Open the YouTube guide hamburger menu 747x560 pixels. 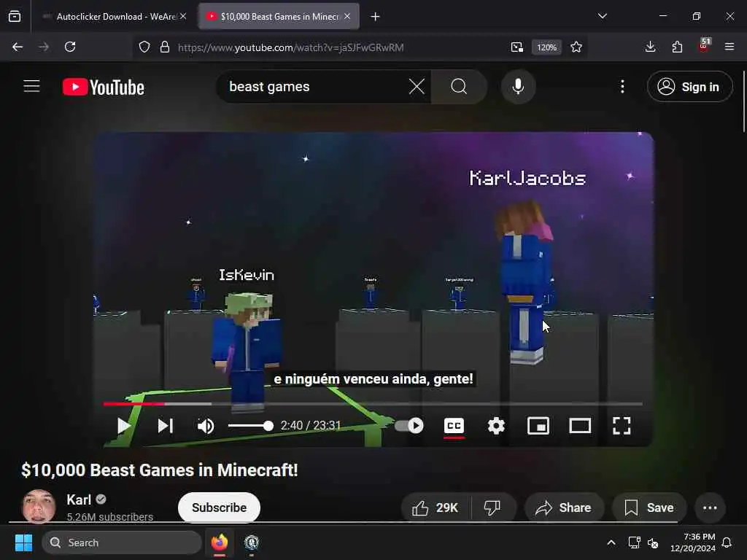coord(31,86)
